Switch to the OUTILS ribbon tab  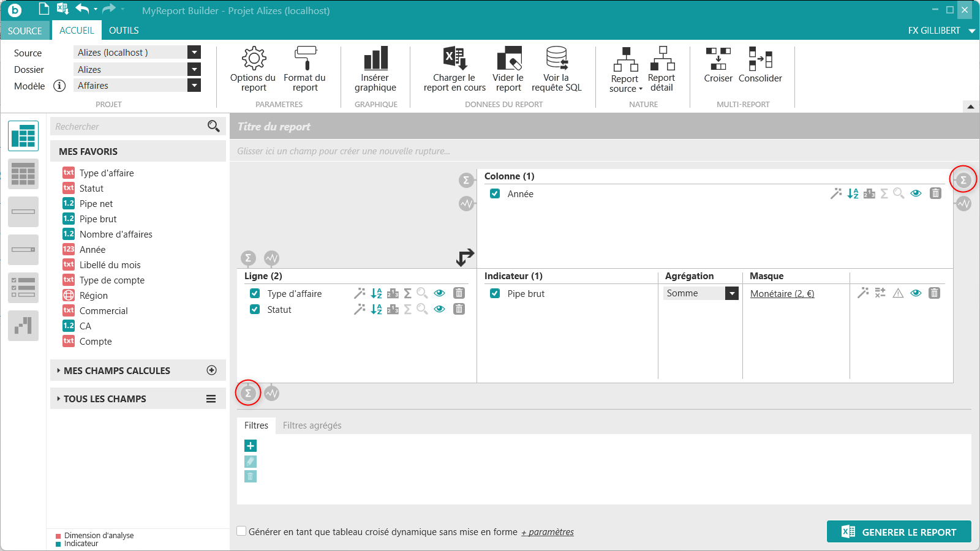click(x=124, y=31)
